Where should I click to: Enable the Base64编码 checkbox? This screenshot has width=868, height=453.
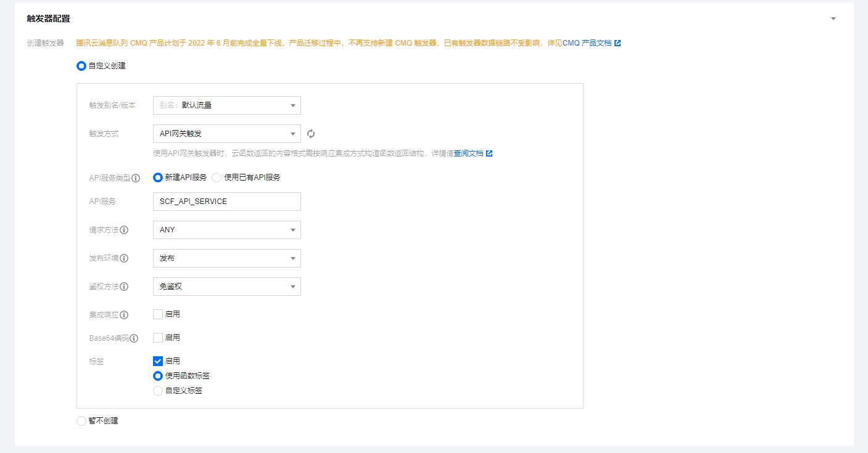click(157, 338)
